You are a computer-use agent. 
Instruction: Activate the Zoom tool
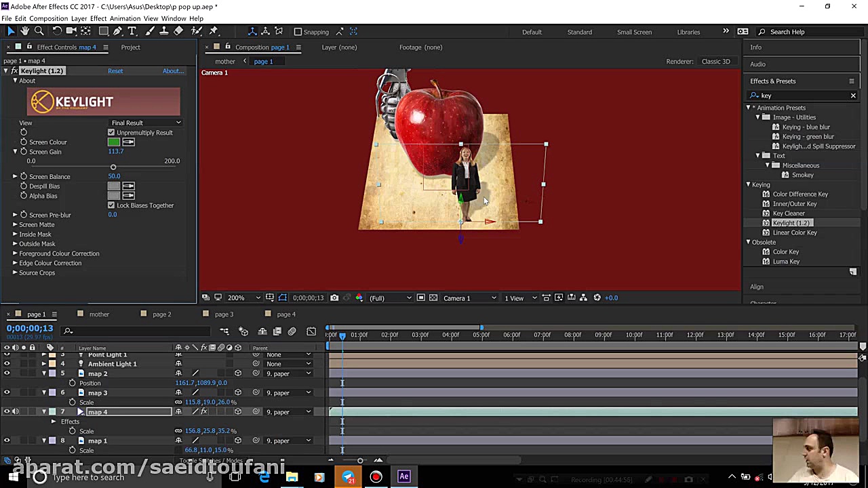pos(39,31)
